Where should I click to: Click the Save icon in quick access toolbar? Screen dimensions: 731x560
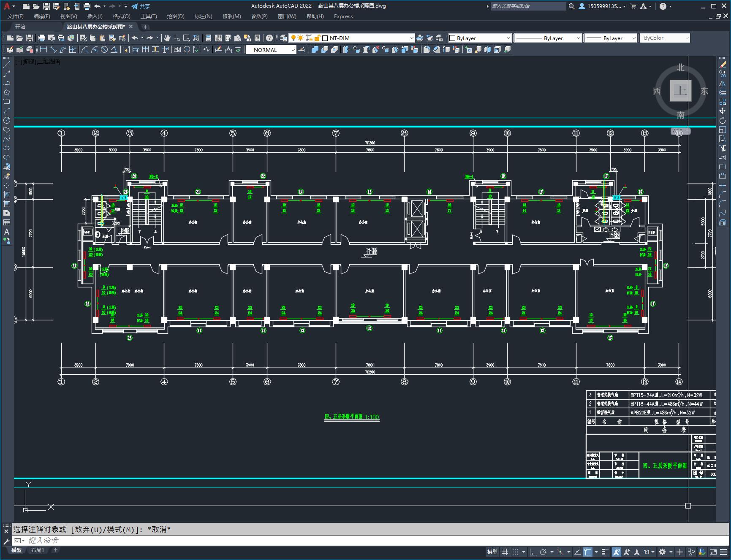pyautogui.click(x=46, y=6)
